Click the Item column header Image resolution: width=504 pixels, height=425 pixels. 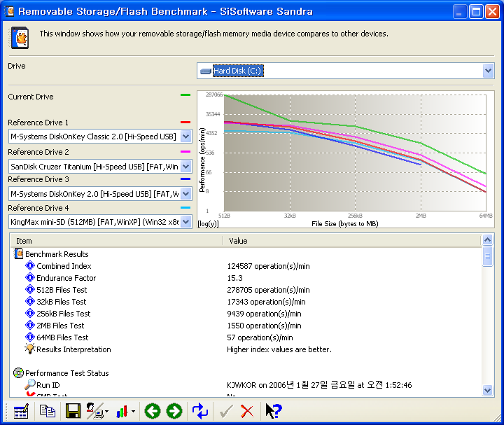tap(116, 241)
